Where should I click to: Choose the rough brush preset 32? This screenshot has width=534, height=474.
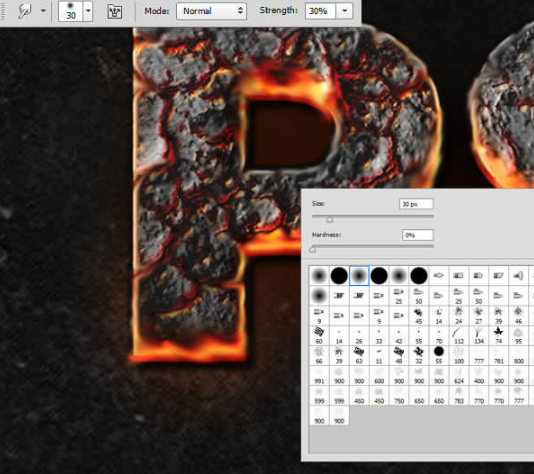point(419,356)
